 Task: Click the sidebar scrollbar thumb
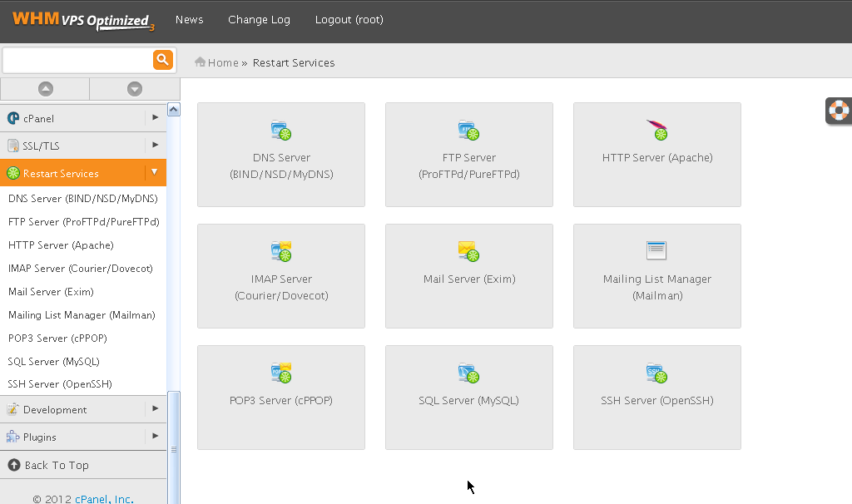point(174,447)
